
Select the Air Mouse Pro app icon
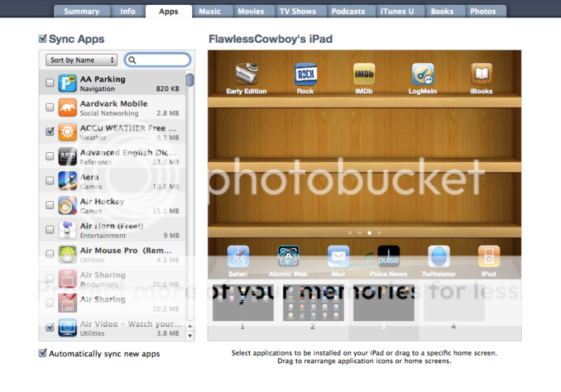tap(67, 255)
